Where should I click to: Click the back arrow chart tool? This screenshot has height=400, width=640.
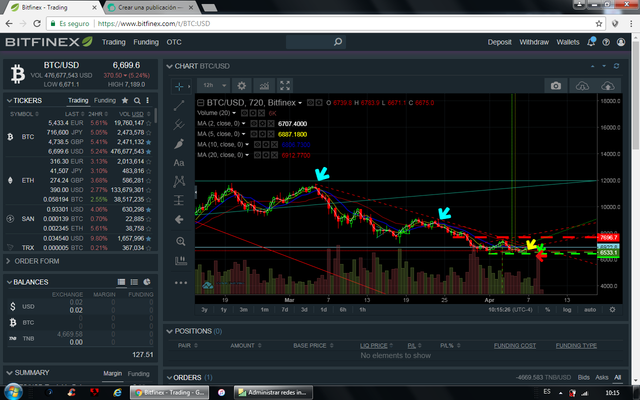click(179, 220)
